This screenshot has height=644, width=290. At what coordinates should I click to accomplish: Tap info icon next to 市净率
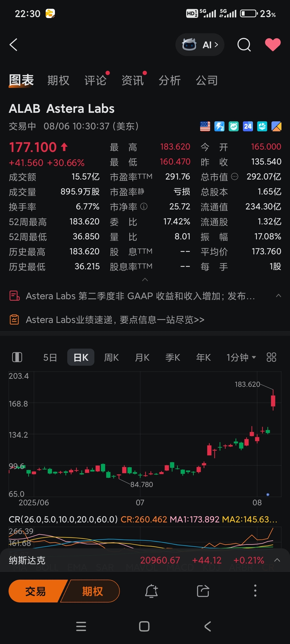[x=144, y=207]
